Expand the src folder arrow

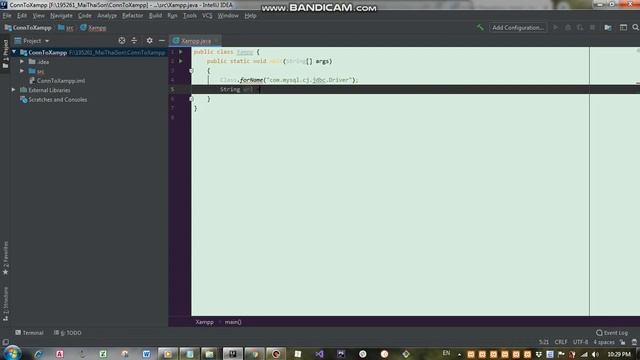22,71
